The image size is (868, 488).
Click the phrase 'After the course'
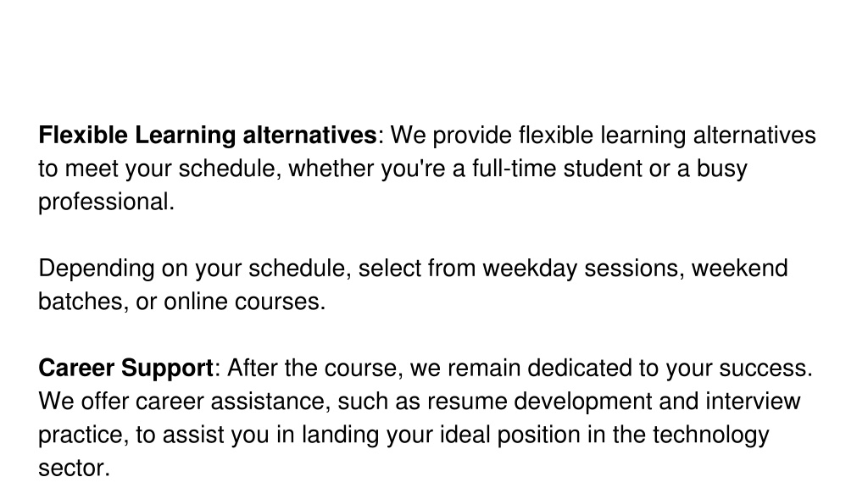(314, 368)
